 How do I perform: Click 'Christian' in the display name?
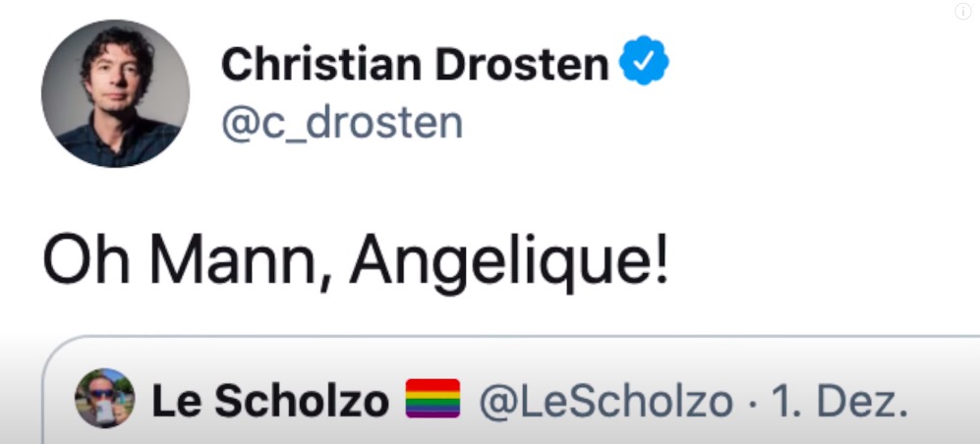(x=321, y=65)
